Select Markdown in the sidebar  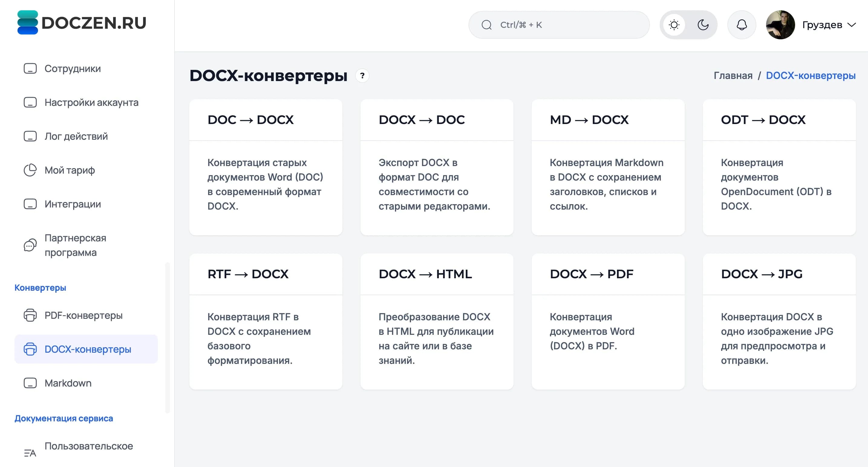point(86,383)
